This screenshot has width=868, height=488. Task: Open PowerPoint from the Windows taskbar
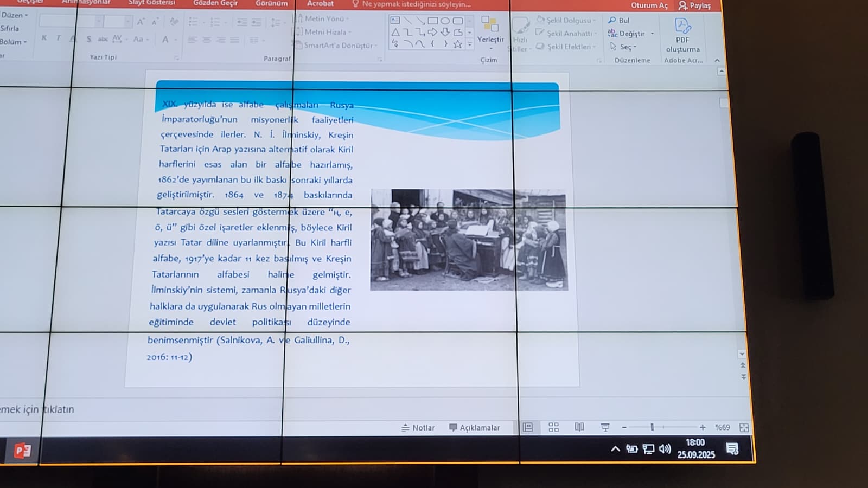[x=22, y=451]
